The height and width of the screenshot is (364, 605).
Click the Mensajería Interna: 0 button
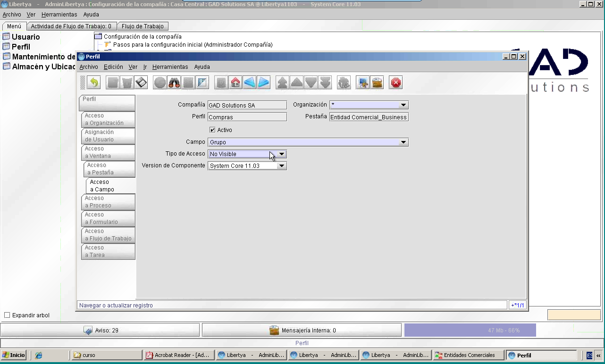(x=302, y=330)
